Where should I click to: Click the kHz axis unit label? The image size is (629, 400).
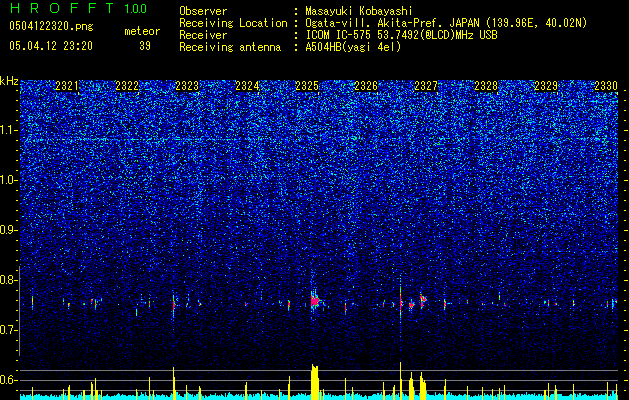click(9, 81)
